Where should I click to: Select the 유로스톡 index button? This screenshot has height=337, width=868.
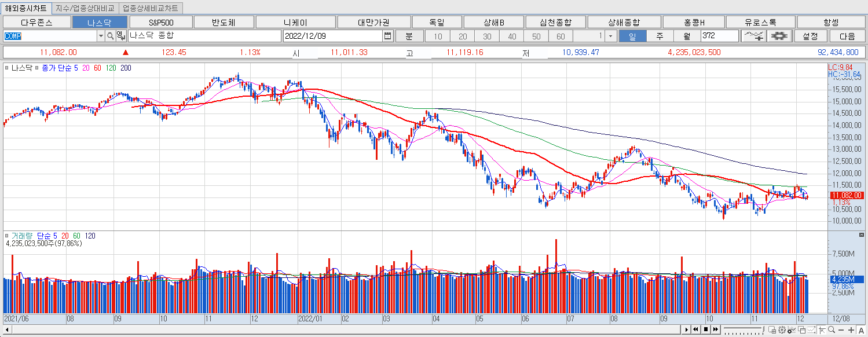761,22
